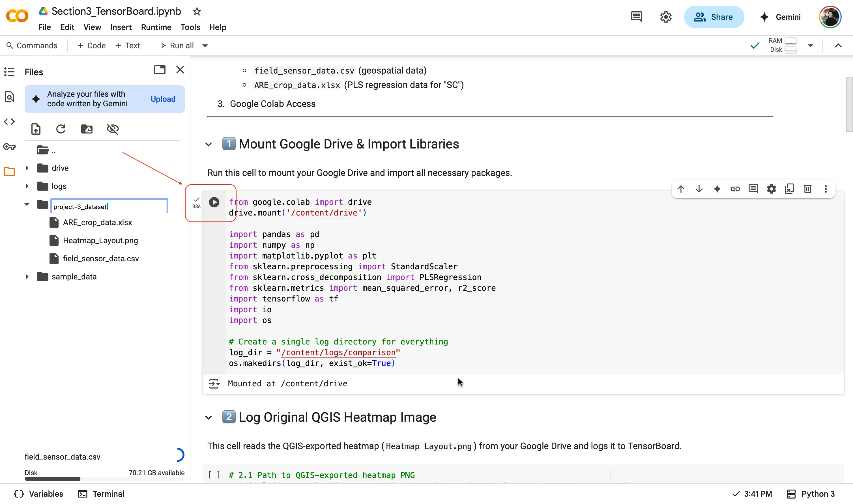Screen dimensions: 853x504
Task: Open notebook settings gear in header
Action: pyautogui.click(x=666, y=17)
